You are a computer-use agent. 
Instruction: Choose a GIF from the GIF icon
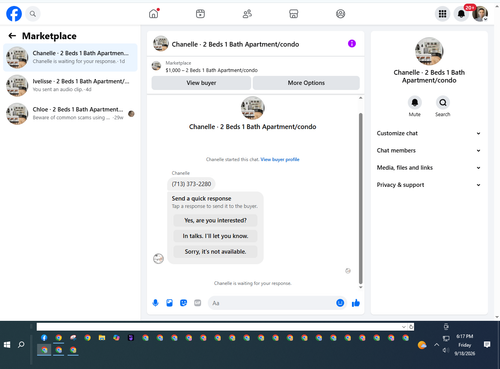[x=198, y=303]
